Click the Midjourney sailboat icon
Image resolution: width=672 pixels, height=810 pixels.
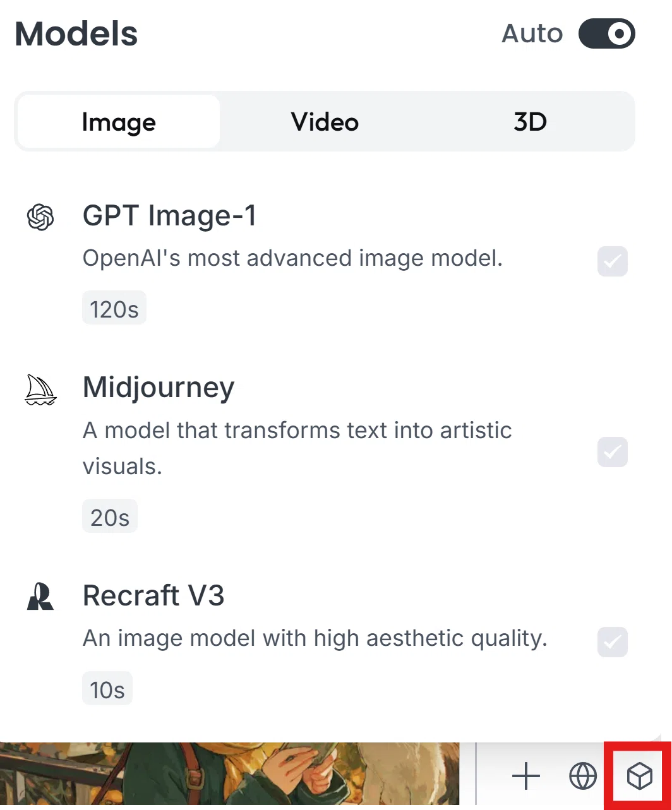pyautogui.click(x=40, y=389)
